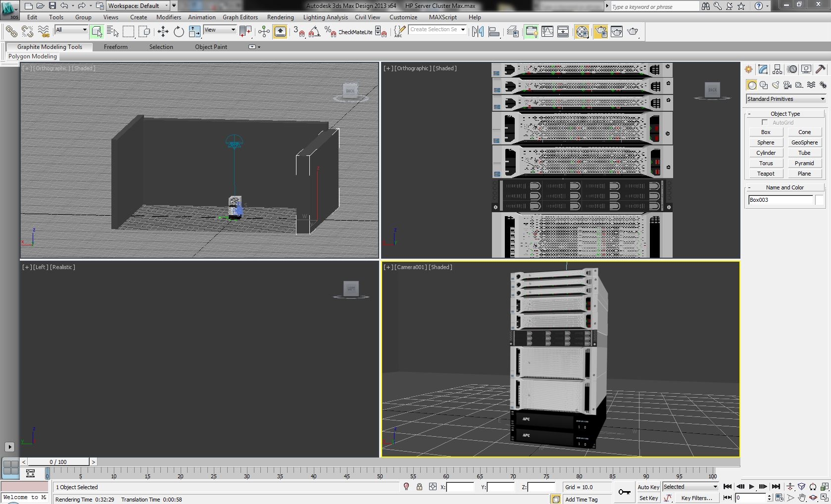The width and height of the screenshot is (831, 504).
Task: Open the object color swatch beside Box003
Action: [x=820, y=200]
